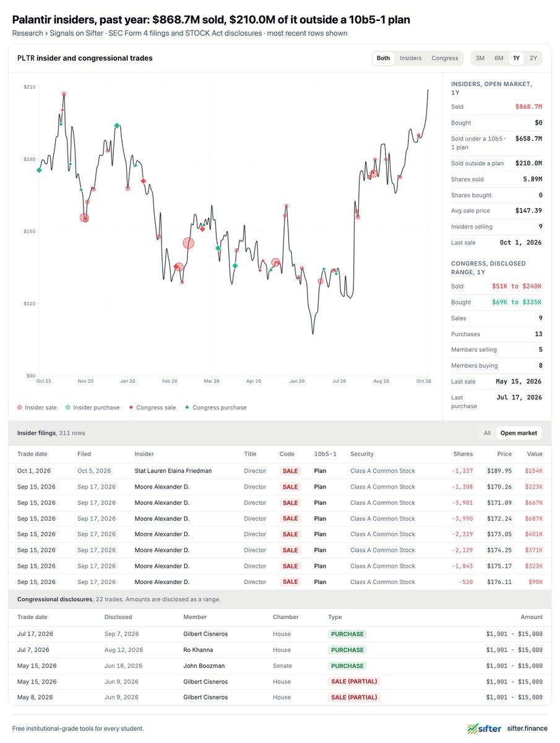Screen dimensions: 560x743
Task: Click the Member column header
Action: [x=195, y=617]
